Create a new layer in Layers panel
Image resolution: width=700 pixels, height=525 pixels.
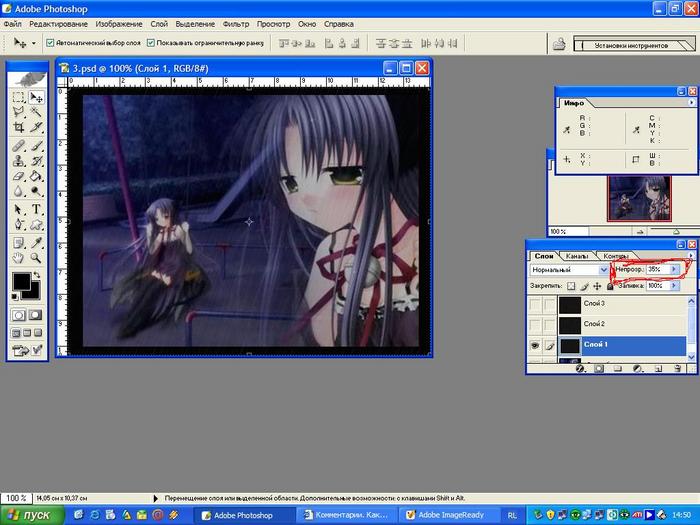click(x=658, y=369)
